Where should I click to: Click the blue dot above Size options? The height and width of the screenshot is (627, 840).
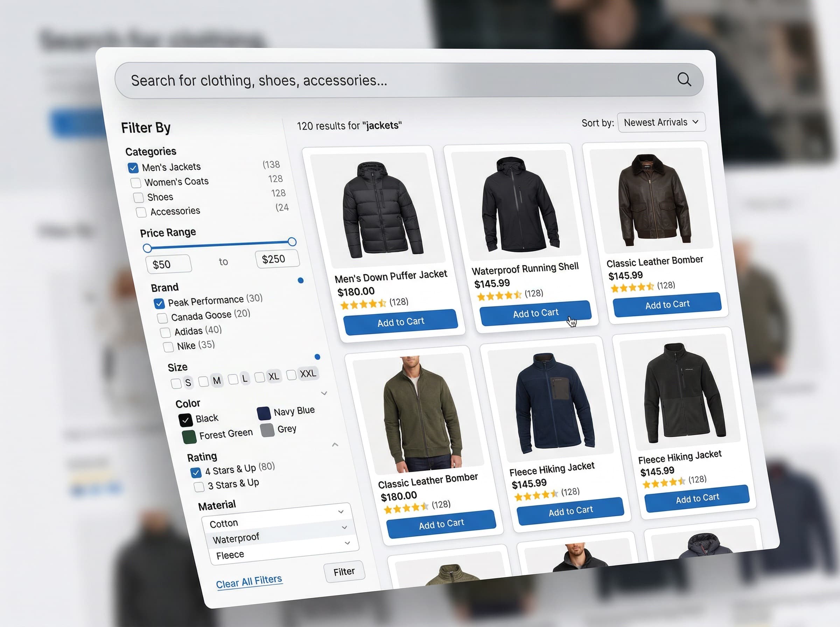[317, 357]
